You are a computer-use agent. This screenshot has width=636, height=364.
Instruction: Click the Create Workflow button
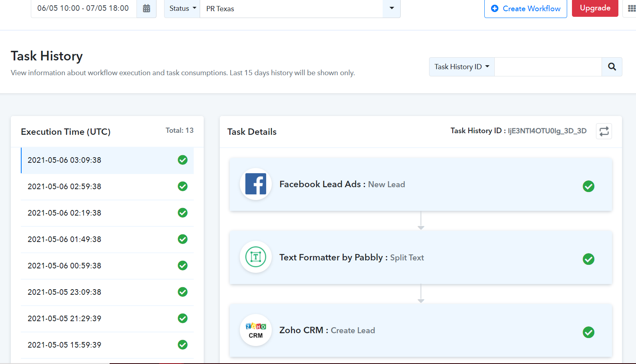tap(526, 8)
